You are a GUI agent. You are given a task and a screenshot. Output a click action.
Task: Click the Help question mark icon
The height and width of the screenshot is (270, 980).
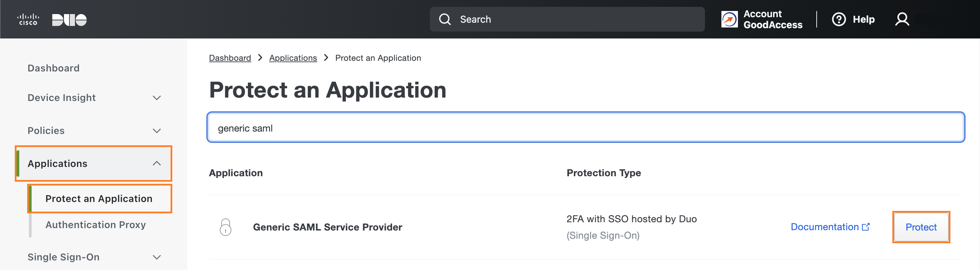[x=839, y=19]
